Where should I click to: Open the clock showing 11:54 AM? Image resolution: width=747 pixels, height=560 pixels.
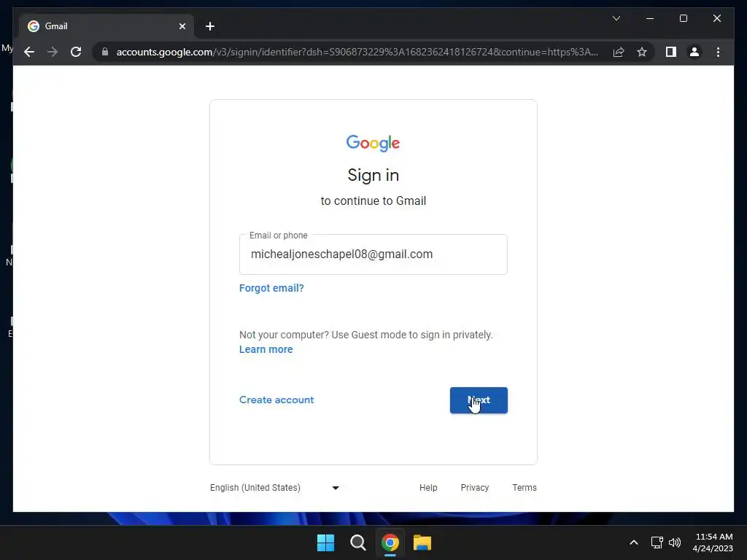click(x=713, y=542)
